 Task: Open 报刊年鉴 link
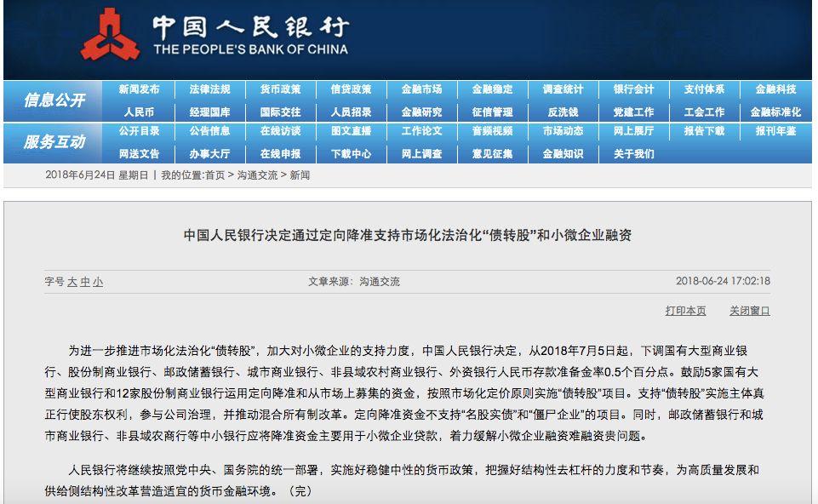(x=775, y=131)
